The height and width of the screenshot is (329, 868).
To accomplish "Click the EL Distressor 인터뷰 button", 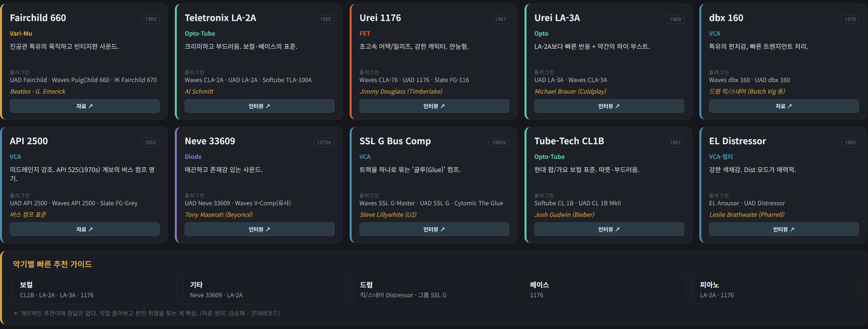I will pos(784,229).
